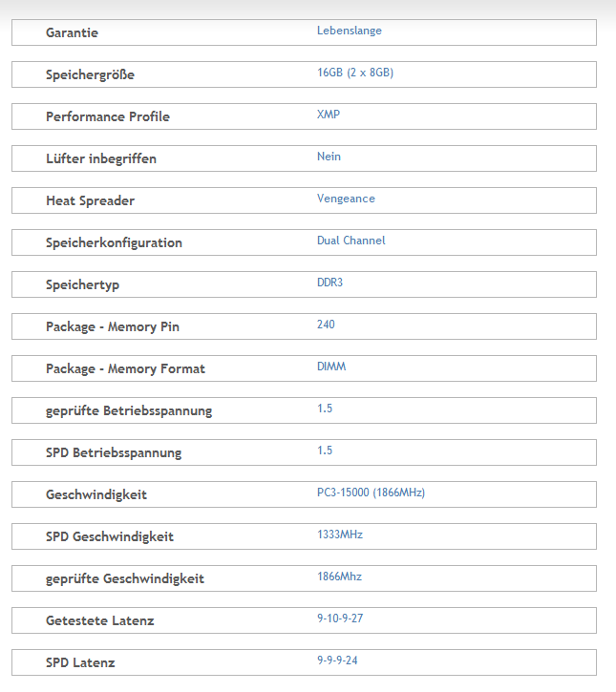Select the SPD Betriebsspannung row label
This screenshot has height=692, width=616.
click(114, 452)
